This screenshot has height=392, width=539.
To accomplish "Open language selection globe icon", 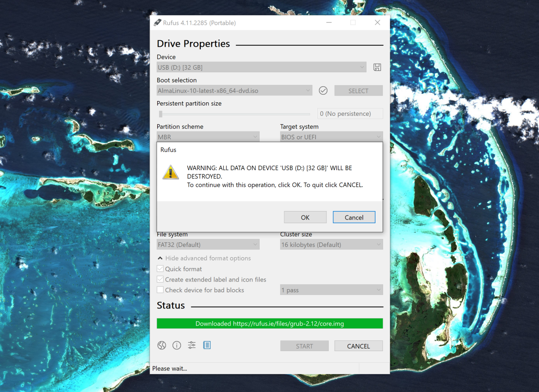I will point(162,345).
